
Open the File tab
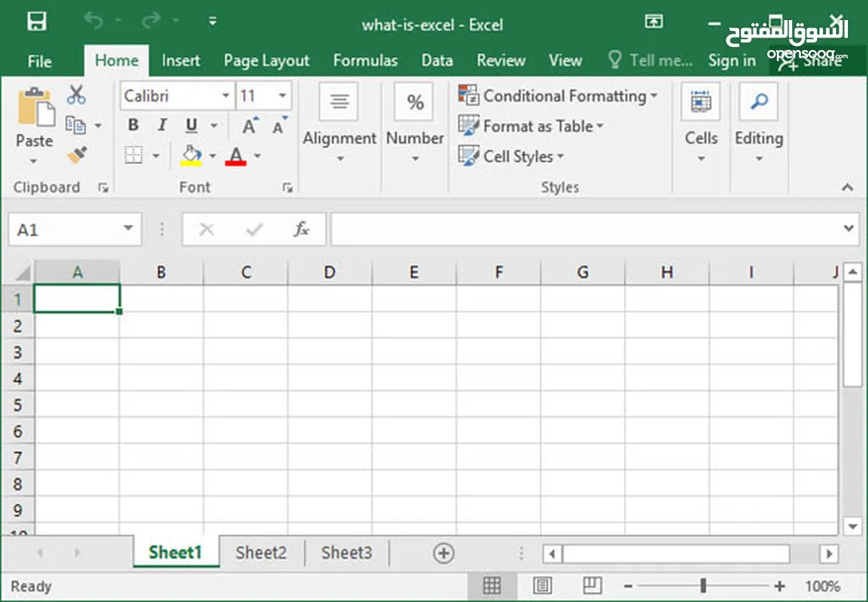pos(39,61)
